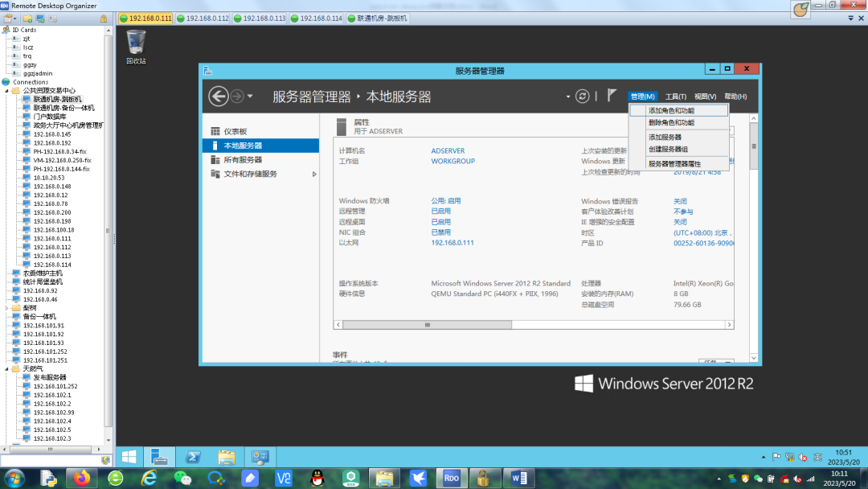Click the back arrow in Server Manager
This screenshot has width=868, height=489.
coord(218,97)
